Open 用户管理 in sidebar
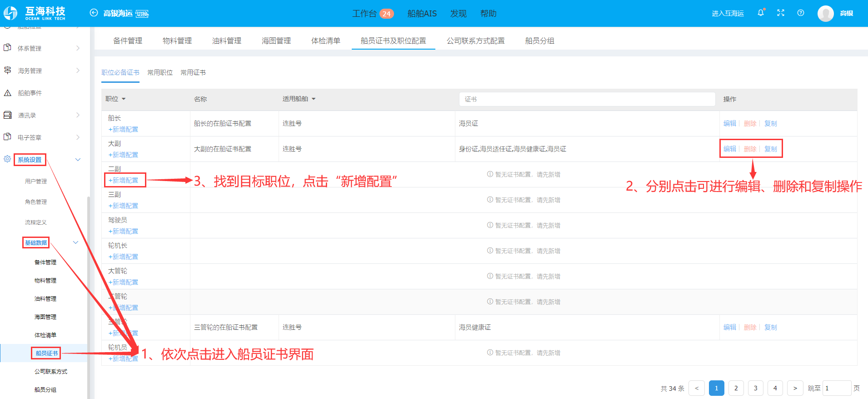Viewport: 868px width, 399px height. (36, 181)
